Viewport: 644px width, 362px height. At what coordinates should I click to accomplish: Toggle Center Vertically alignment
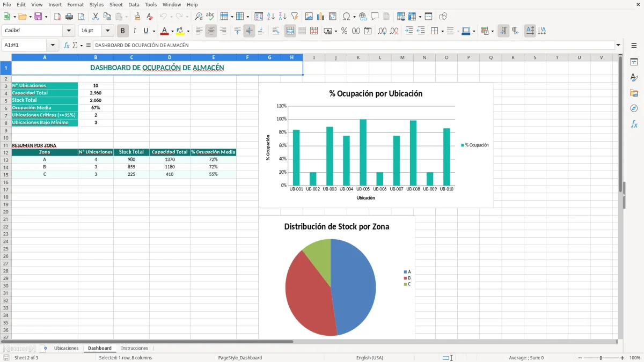pyautogui.click(x=249, y=31)
